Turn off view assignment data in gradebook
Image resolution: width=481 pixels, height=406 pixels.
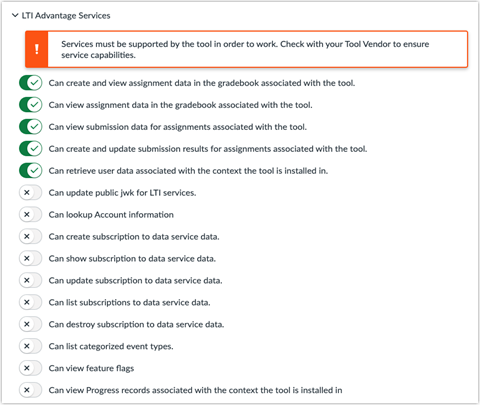(x=31, y=105)
